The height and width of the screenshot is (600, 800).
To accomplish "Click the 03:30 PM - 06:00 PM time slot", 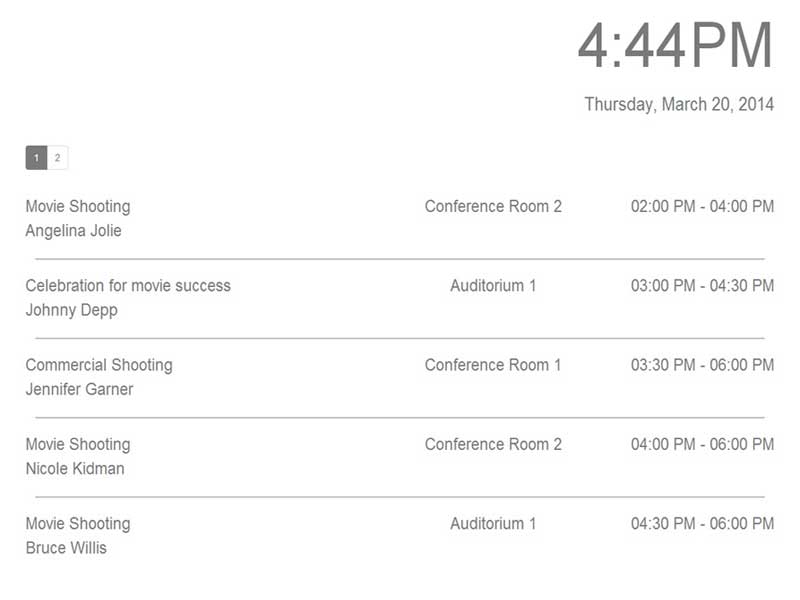I will pyautogui.click(x=703, y=365).
